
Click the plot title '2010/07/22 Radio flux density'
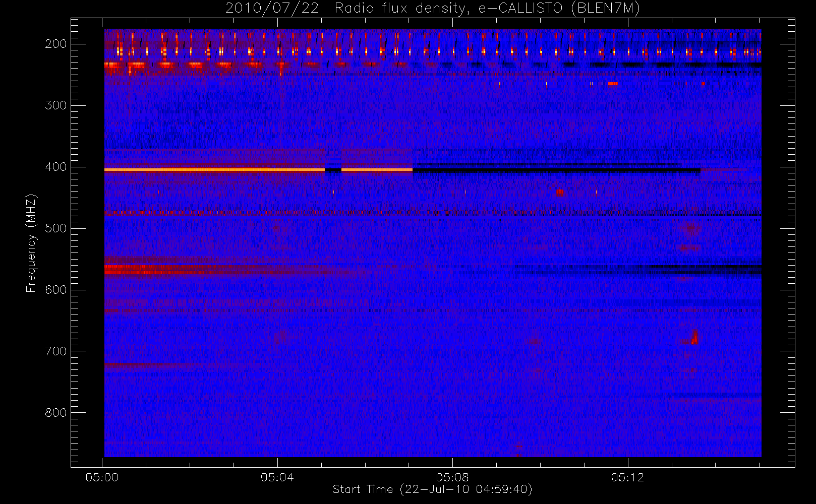point(432,8)
